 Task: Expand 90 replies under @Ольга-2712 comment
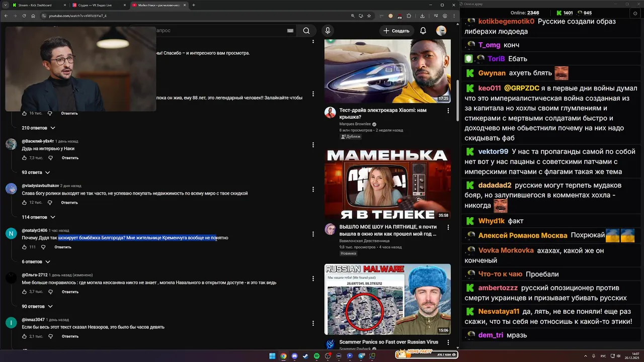pyautogui.click(x=37, y=306)
